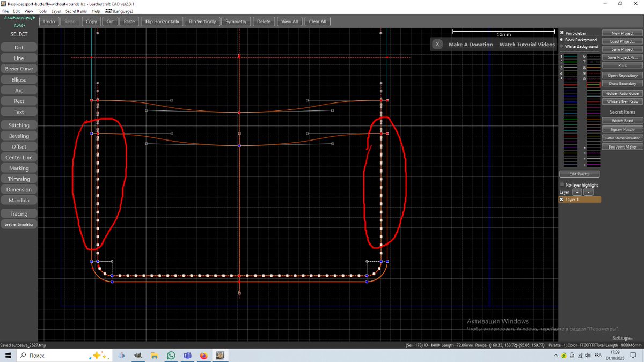Choose the Bezier Curve tool

click(19, 69)
